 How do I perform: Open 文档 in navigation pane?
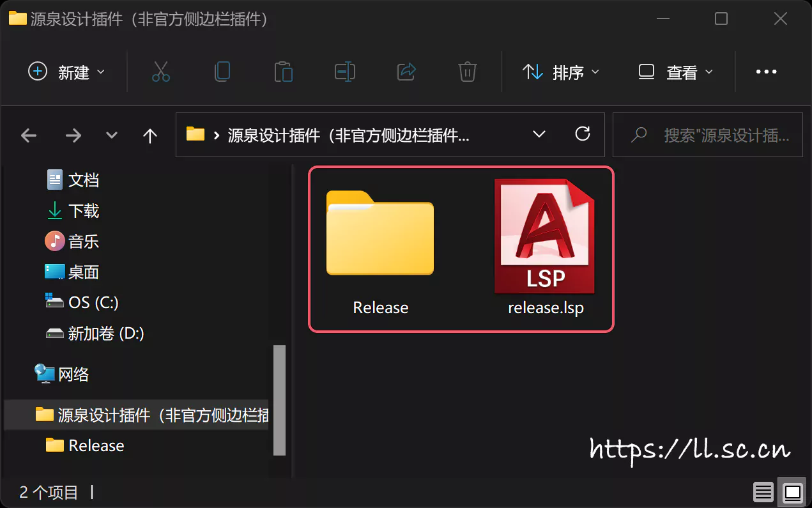click(x=73, y=180)
